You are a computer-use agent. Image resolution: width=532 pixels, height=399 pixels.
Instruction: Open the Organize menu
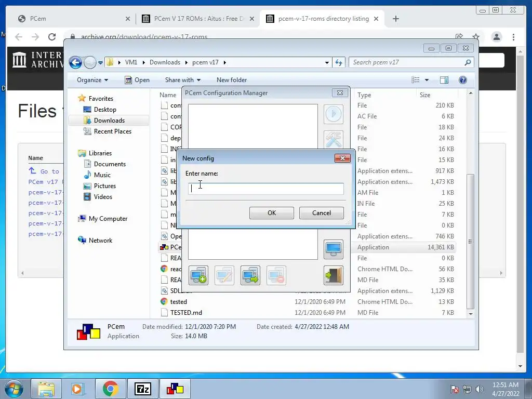click(92, 79)
